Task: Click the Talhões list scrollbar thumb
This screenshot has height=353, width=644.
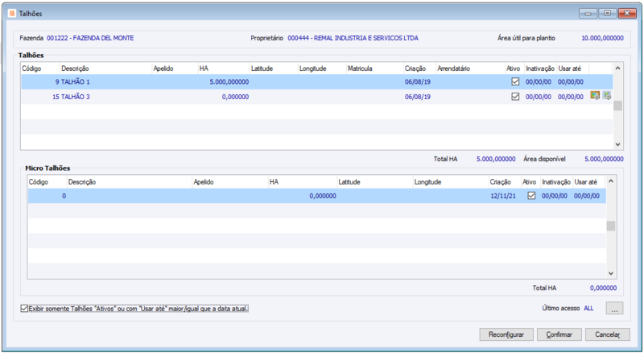Action: tap(617, 106)
